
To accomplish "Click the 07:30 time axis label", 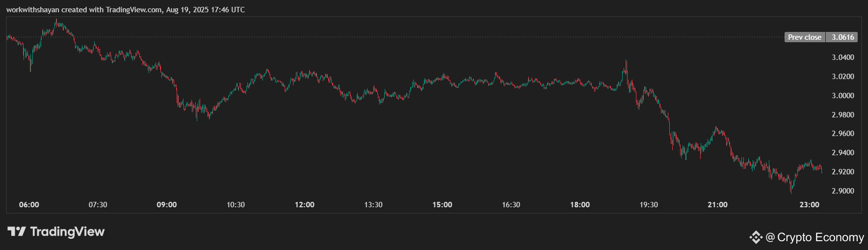I will 98,205.
